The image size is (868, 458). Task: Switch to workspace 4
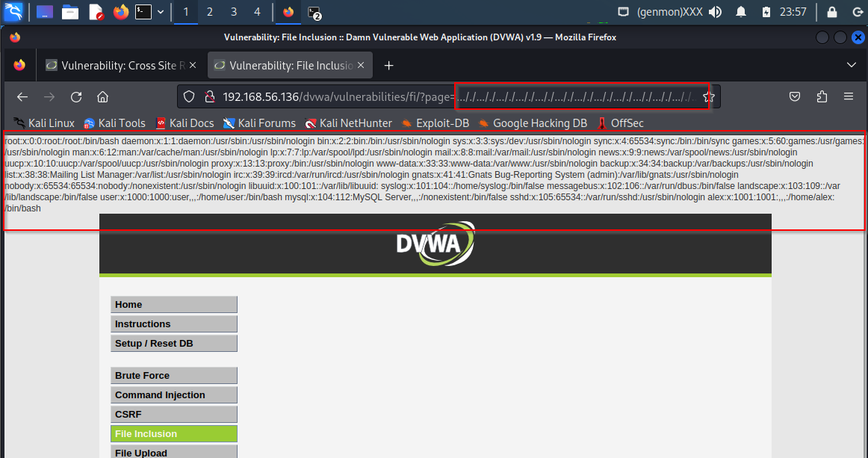pyautogui.click(x=257, y=12)
